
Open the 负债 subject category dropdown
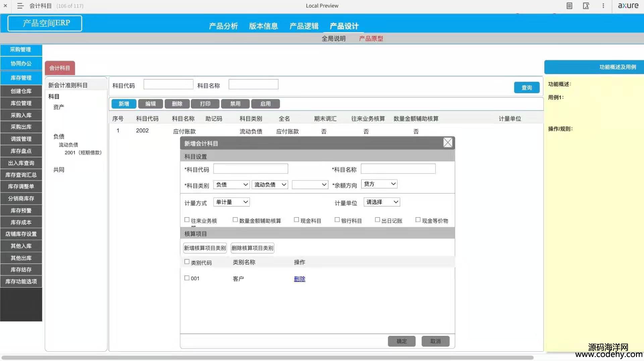pos(231,185)
